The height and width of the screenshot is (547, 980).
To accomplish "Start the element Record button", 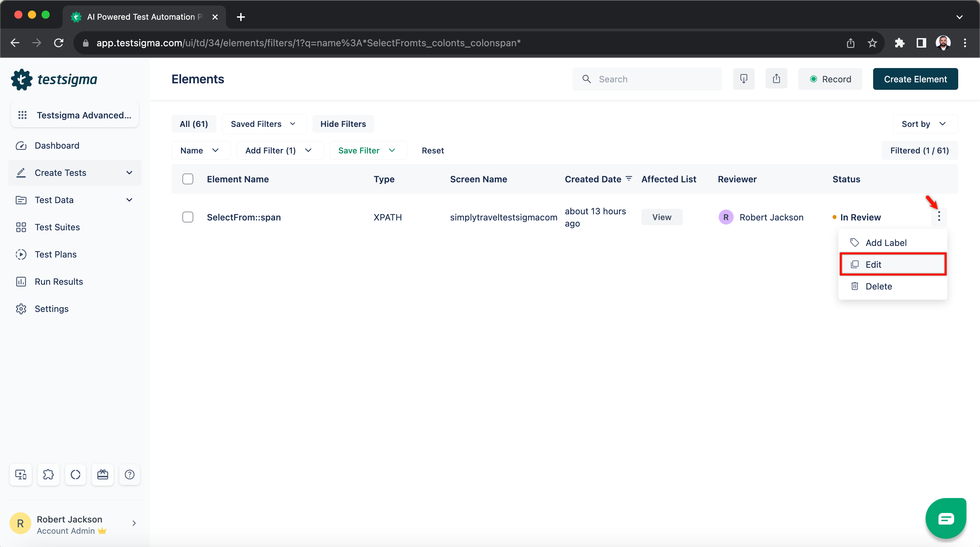I will (x=830, y=79).
